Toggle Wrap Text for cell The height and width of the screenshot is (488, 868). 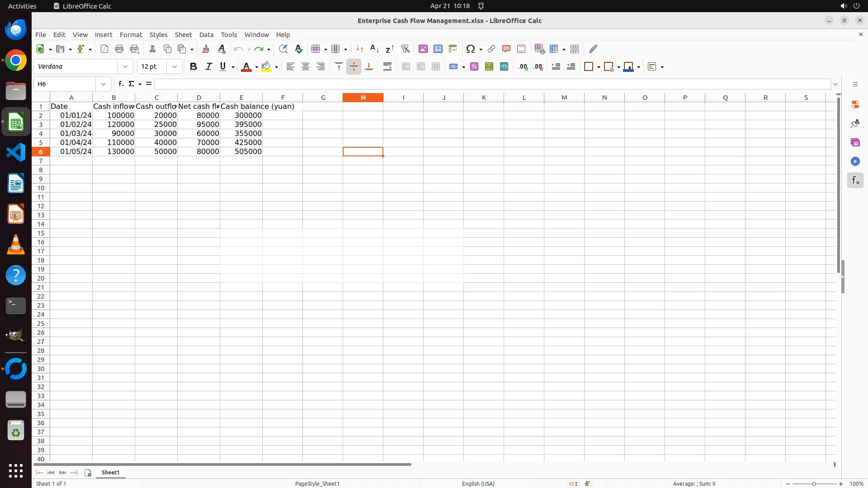click(387, 67)
